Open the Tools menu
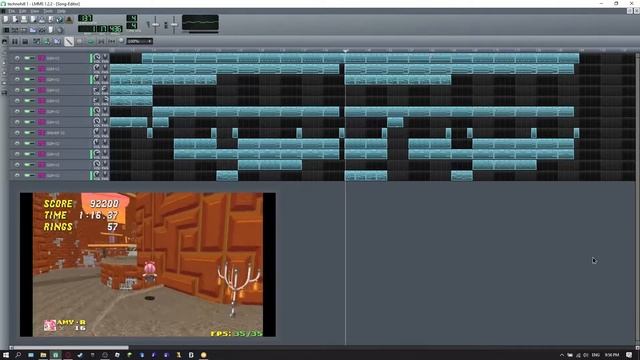640x360 pixels. click(48, 11)
